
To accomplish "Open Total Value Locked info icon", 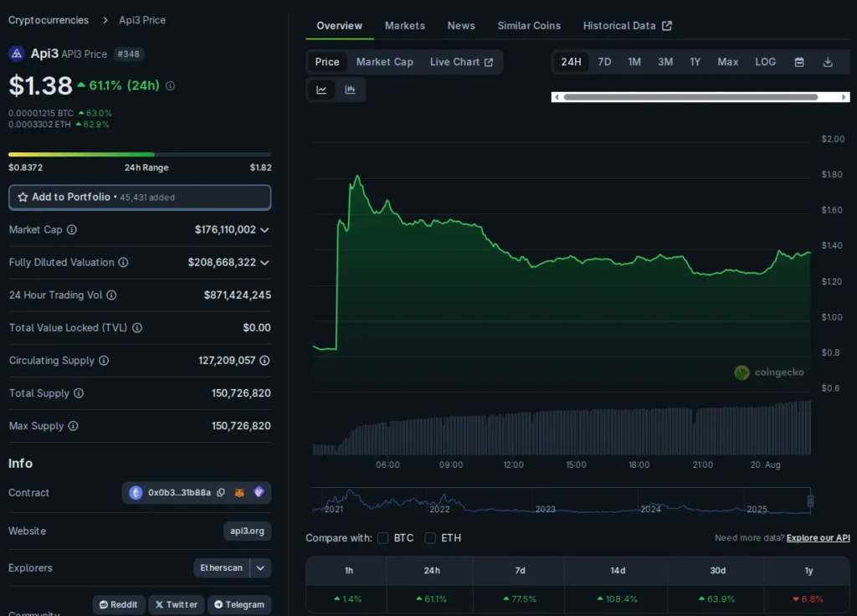I will pyautogui.click(x=137, y=328).
